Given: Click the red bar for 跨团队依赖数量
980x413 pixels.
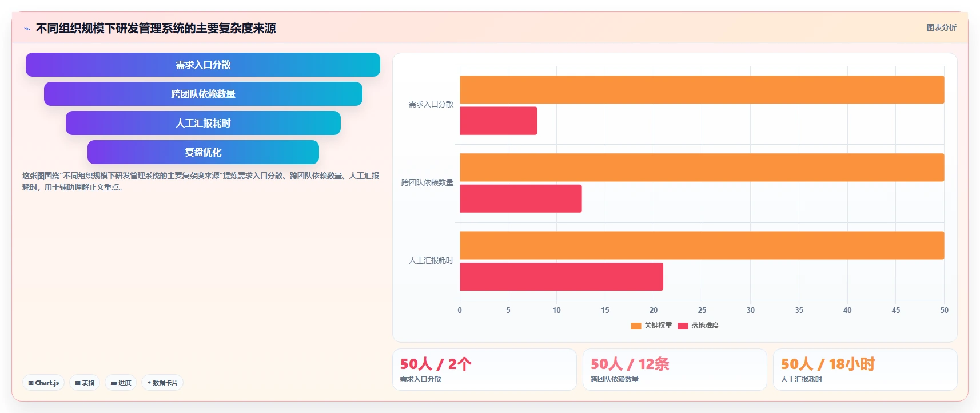Looking at the screenshot, I should pos(520,198).
